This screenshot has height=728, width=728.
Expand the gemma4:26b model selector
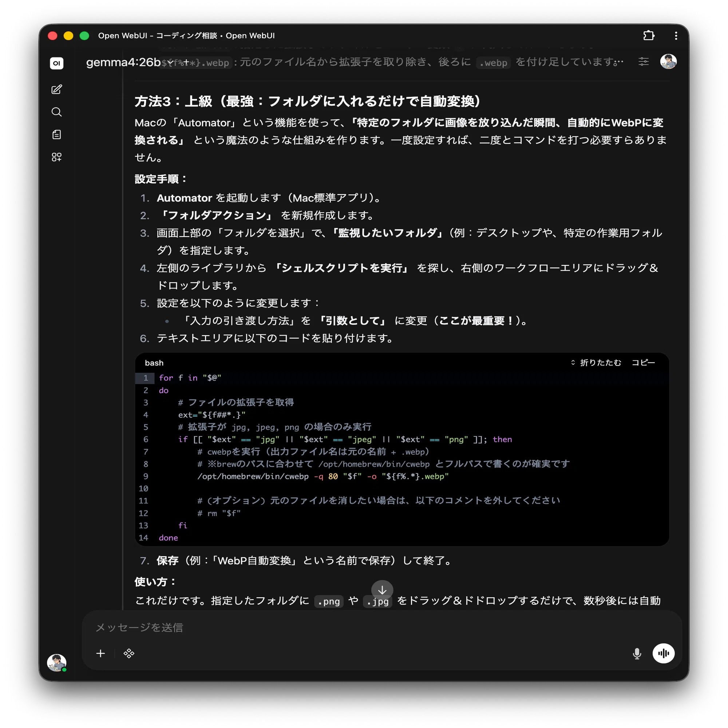pyautogui.click(x=129, y=62)
